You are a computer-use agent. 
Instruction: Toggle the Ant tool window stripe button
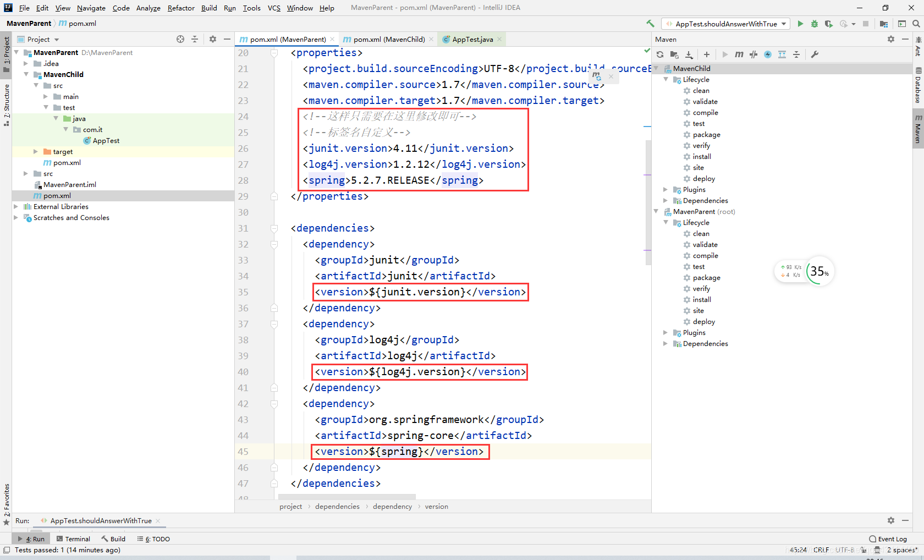click(x=918, y=46)
